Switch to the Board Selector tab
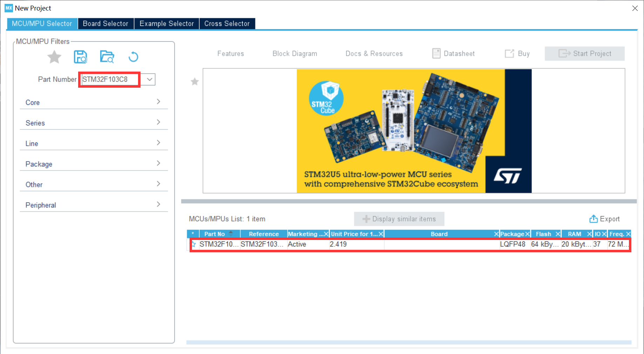Screen dimensions: 644x354 (105, 23)
